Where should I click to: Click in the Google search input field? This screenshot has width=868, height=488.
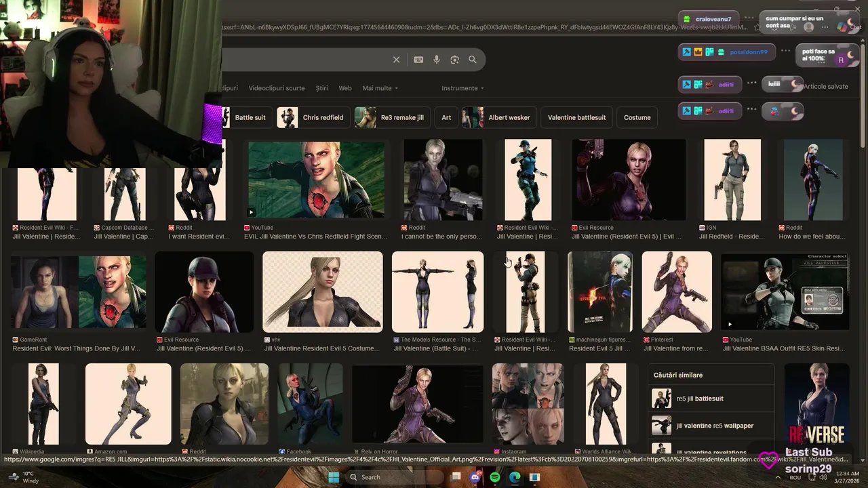pyautogui.click(x=305, y=60)
